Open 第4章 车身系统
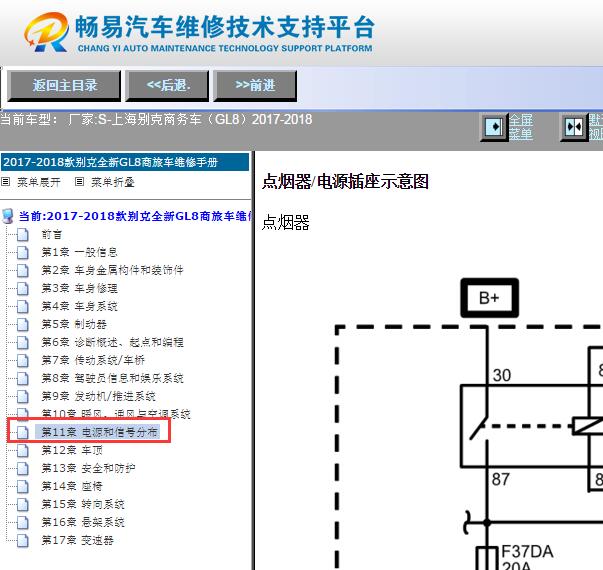Viewport: 603px width, 570px height. [79, 306]
